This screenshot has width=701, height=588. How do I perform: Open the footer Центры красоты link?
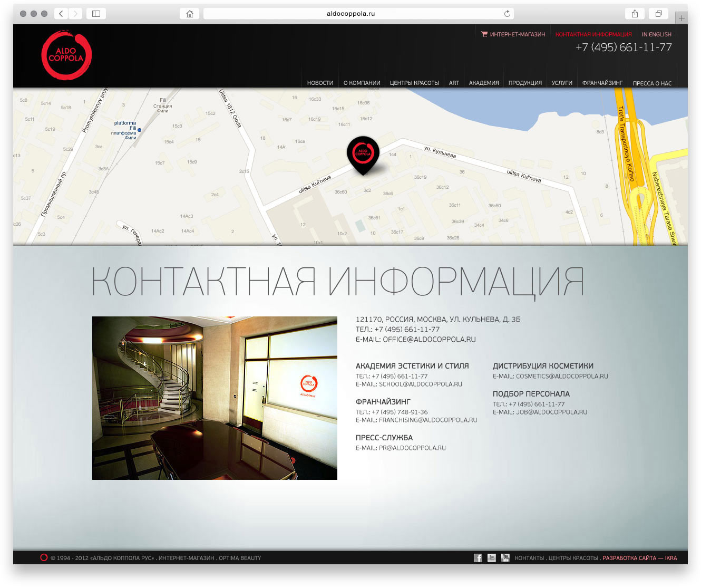click(573, 558)
